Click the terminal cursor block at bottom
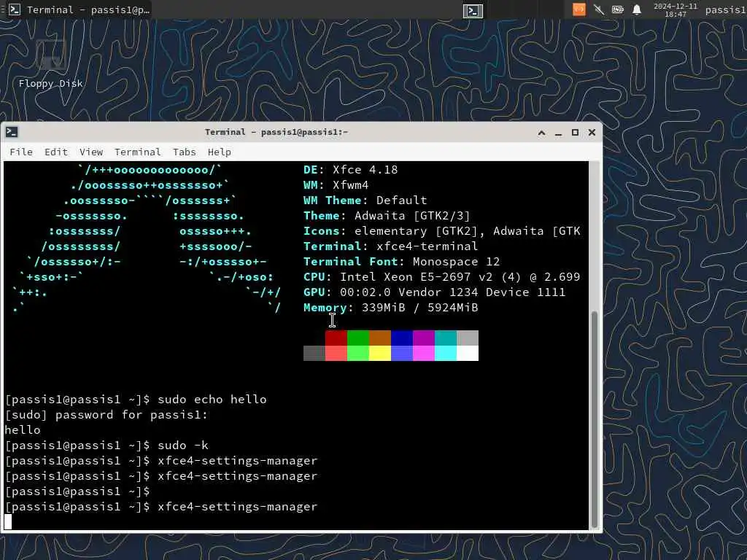747x560 pixels. (8, 522)
